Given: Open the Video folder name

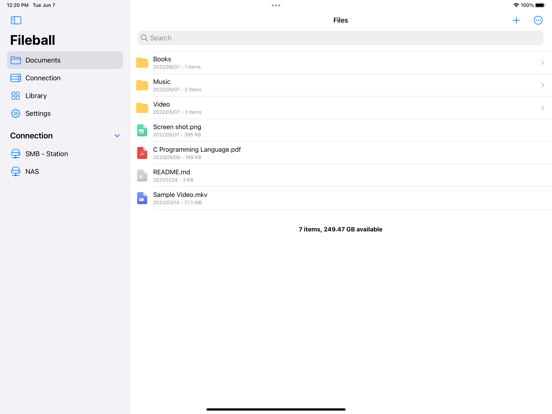Looking at the screenshot, I should [x=161, y=104].
